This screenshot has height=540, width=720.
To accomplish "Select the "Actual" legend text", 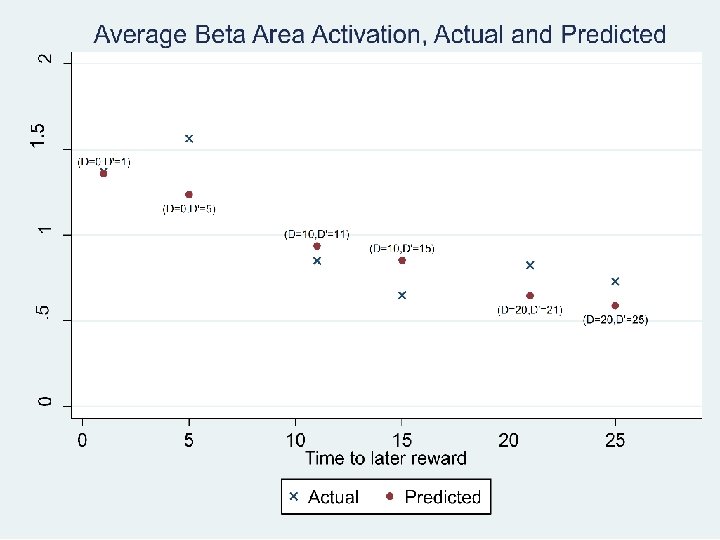I will click(x=333, y=496).
